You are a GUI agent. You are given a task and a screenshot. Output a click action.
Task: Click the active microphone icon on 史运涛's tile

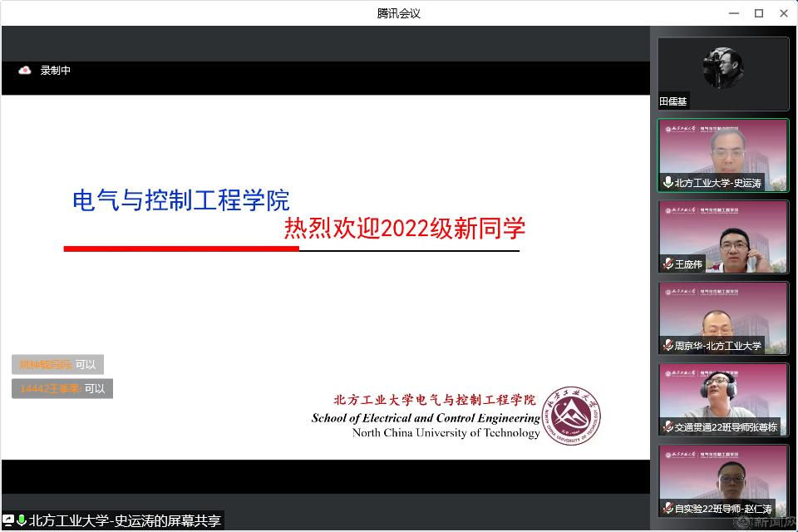pos(667,183)
